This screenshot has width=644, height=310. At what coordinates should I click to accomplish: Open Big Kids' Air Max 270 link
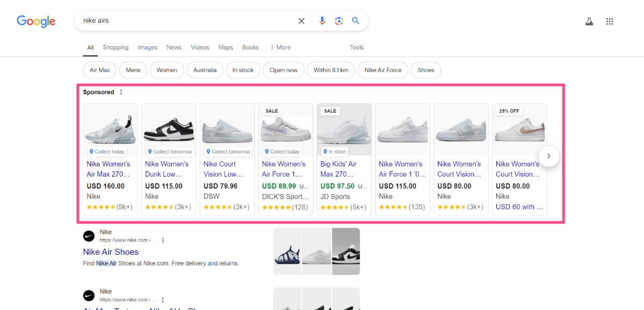pyautogui.click(x=339, y=169)
